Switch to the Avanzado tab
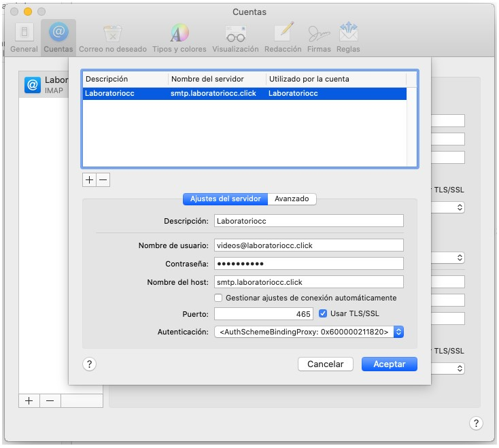The height and width of the screenshot is (448, 499). pyautogui.click(x=292, y=199)
